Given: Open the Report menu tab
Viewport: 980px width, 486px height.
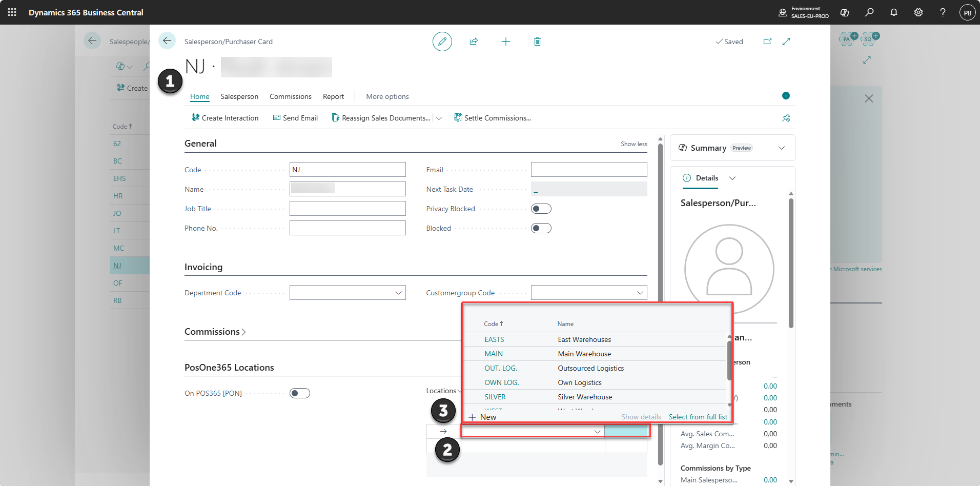Looking at the screenshot, I should coord(333,96).
